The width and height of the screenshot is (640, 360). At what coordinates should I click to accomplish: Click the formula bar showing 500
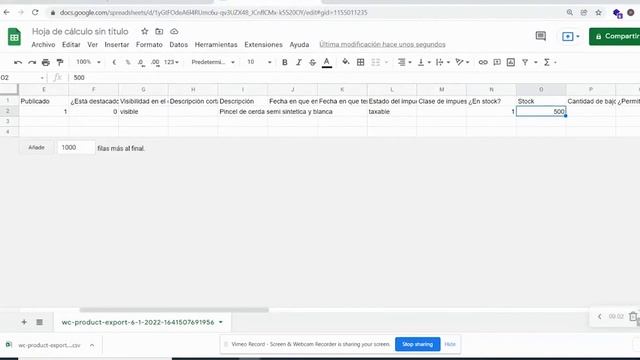pyautogui.click(x=354, y=78)
